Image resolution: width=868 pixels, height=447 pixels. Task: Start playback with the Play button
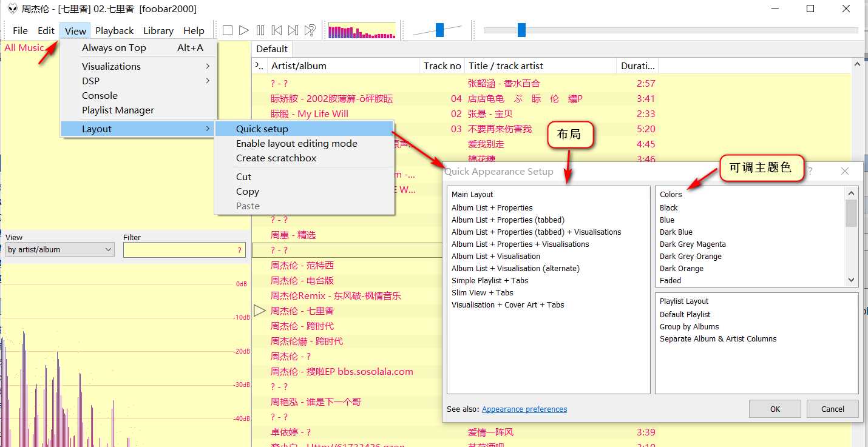click(244, 30)
